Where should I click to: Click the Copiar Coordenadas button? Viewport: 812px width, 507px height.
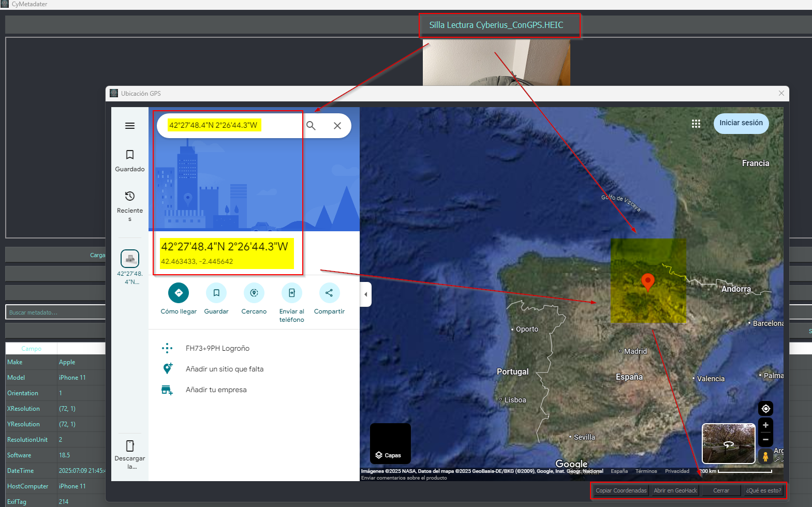621,490
